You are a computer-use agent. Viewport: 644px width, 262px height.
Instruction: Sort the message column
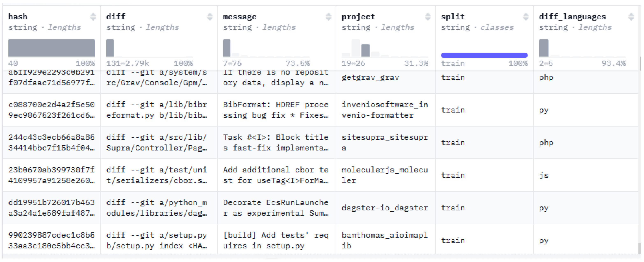[x=329, y=17]
